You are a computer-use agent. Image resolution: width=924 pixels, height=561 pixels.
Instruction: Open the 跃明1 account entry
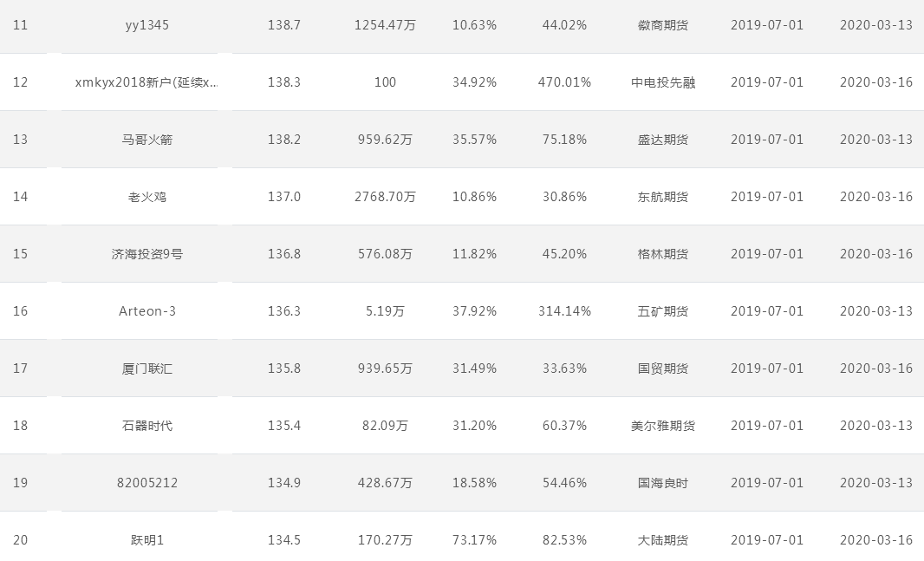[146, 540]
